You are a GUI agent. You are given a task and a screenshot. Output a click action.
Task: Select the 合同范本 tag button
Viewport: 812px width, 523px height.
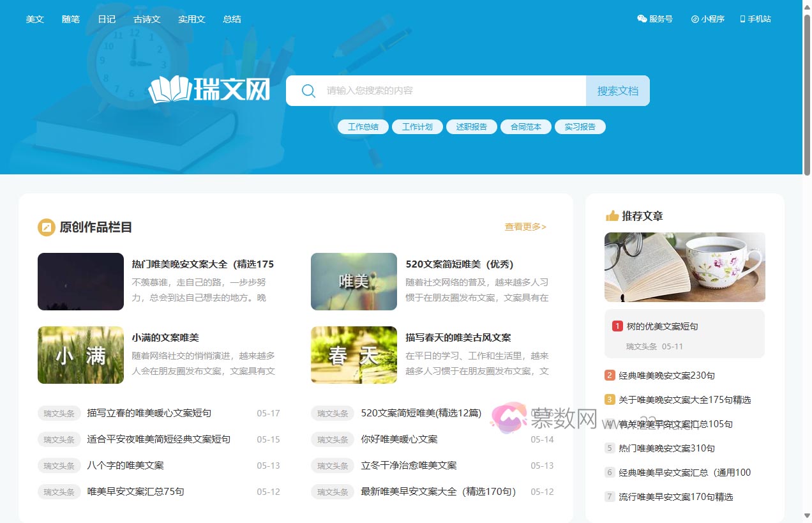[x=525, y=126]
